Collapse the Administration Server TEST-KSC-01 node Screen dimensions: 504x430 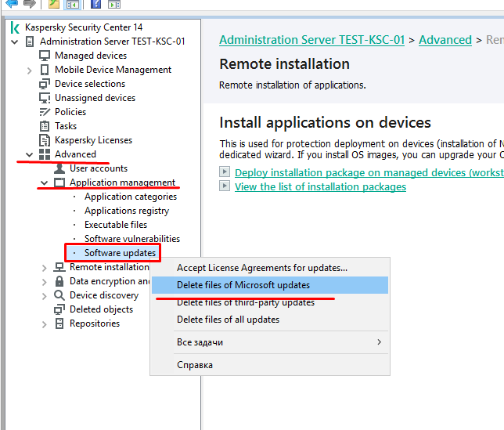14,42
